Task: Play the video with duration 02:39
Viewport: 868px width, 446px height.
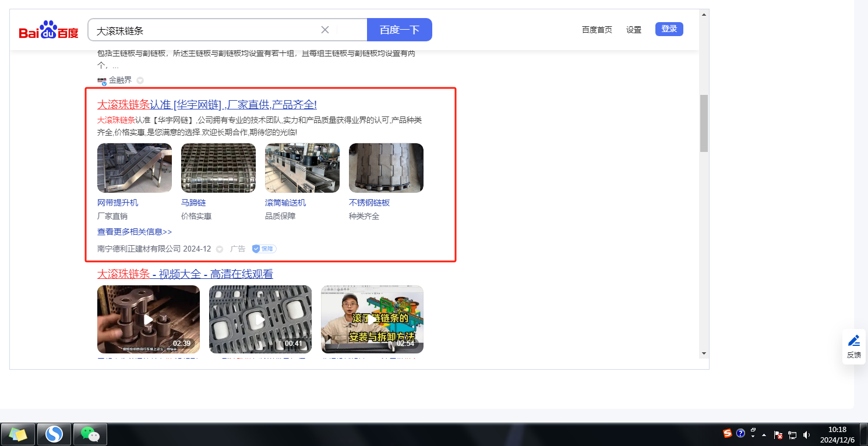Action: tap(149, 319)
